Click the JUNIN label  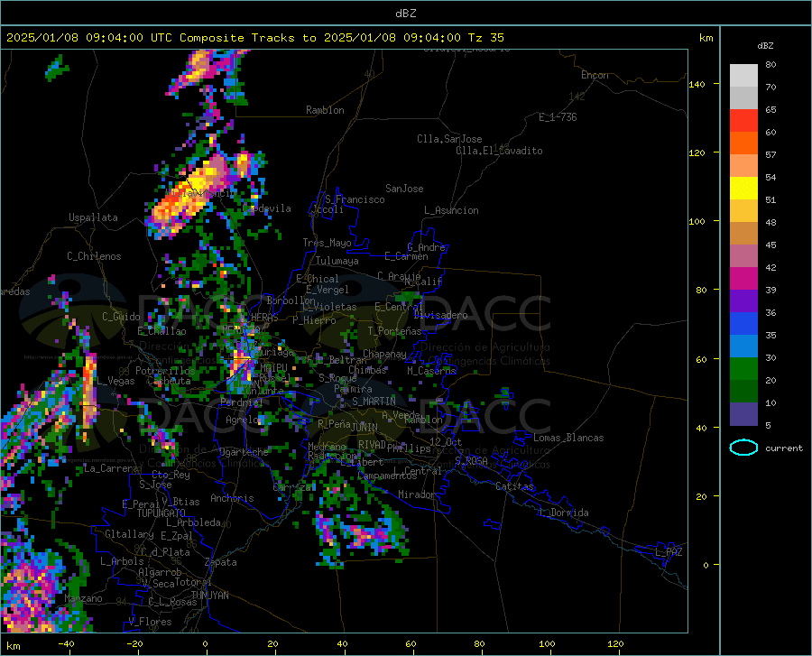click(x=364, y=427)
